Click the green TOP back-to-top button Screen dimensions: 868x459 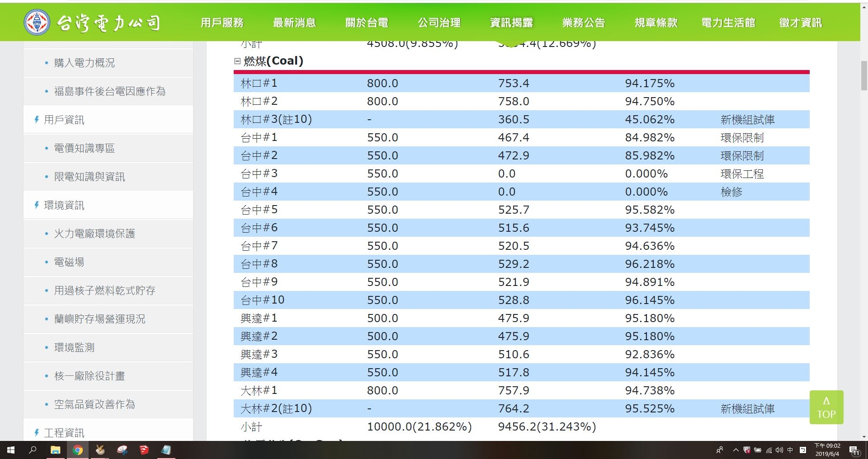(x=826, y=407)
